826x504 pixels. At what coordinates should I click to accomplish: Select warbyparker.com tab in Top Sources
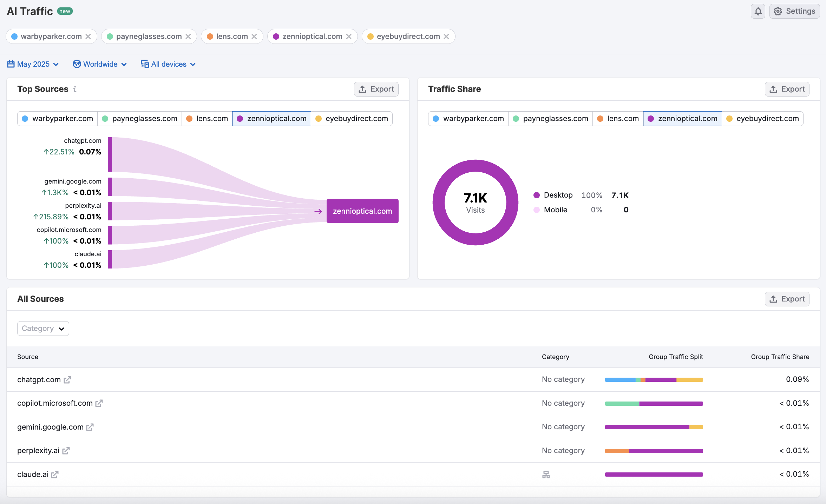58,119
